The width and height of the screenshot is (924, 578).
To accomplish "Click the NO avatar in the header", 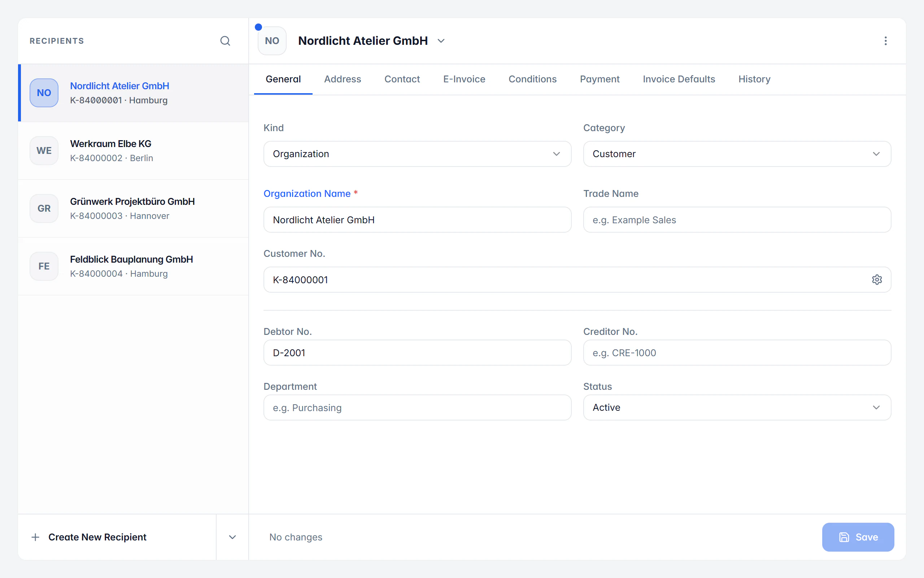I will (x=272, y=41).
